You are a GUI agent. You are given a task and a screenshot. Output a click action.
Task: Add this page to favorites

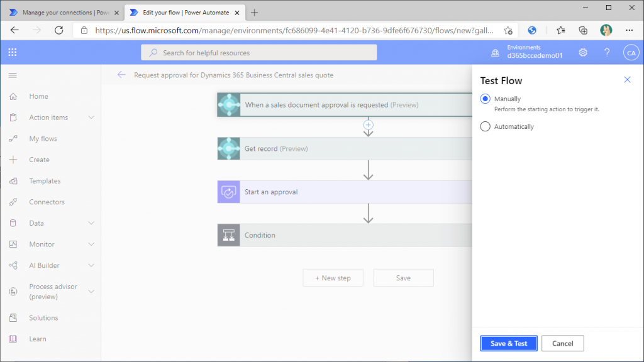click(x=508, y=30)
